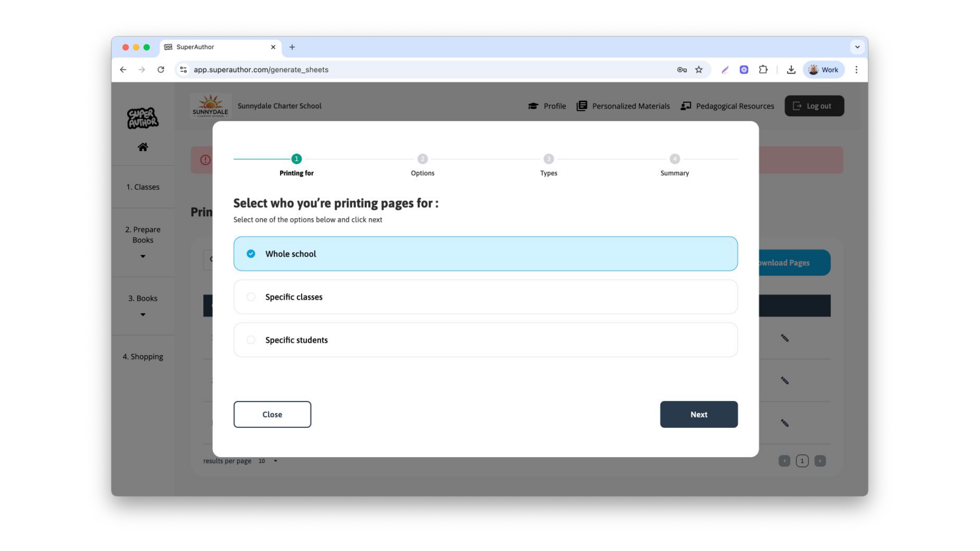Go to the previous results page
Image resolution: width=980 pixels, height=551 pixels.
click(784, 461)
